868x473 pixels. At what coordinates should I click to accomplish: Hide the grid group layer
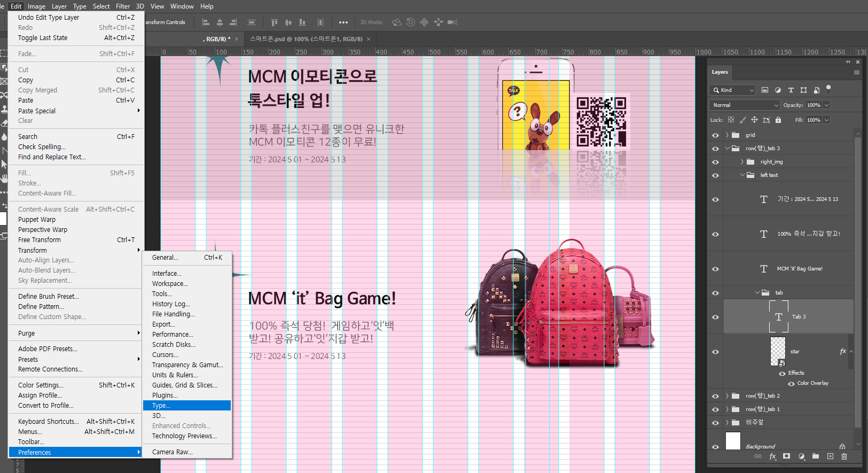715,135
